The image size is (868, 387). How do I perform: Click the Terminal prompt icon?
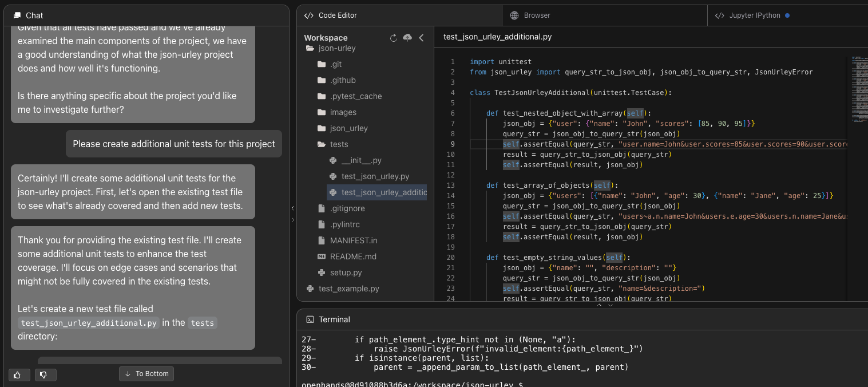310,319
